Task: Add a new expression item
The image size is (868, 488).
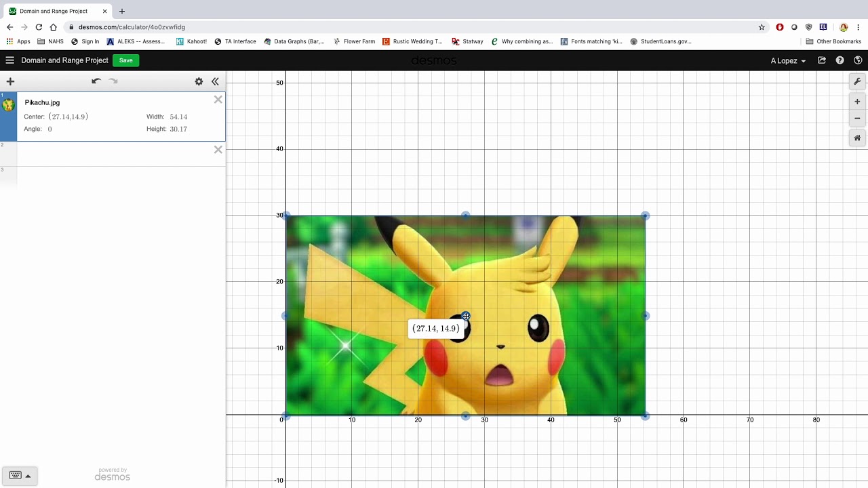Action: click(10, 81)
